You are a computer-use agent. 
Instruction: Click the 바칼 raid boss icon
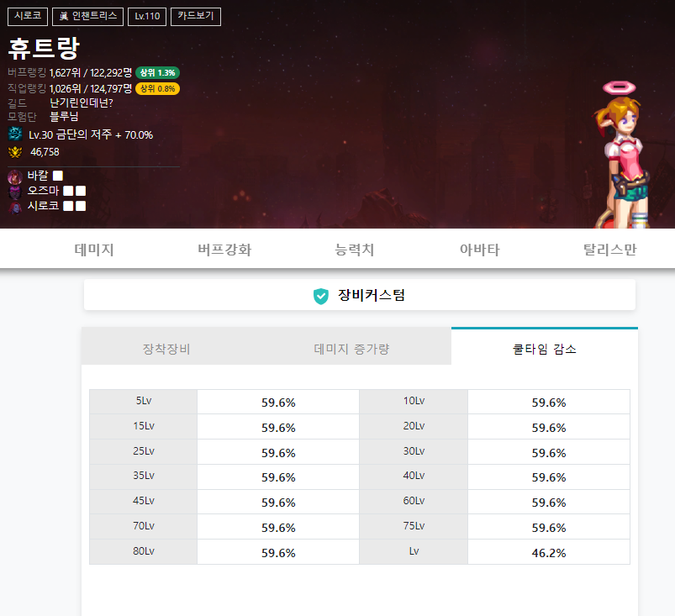[x=15, y=176]
